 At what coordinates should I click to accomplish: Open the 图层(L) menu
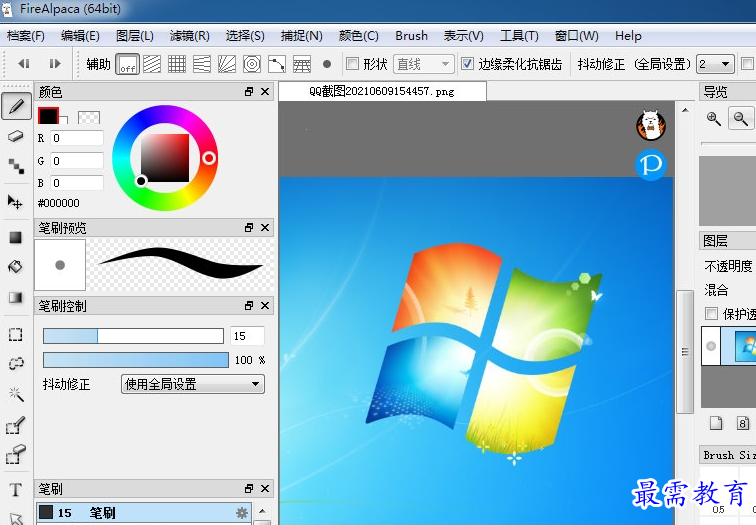point(135,36)
